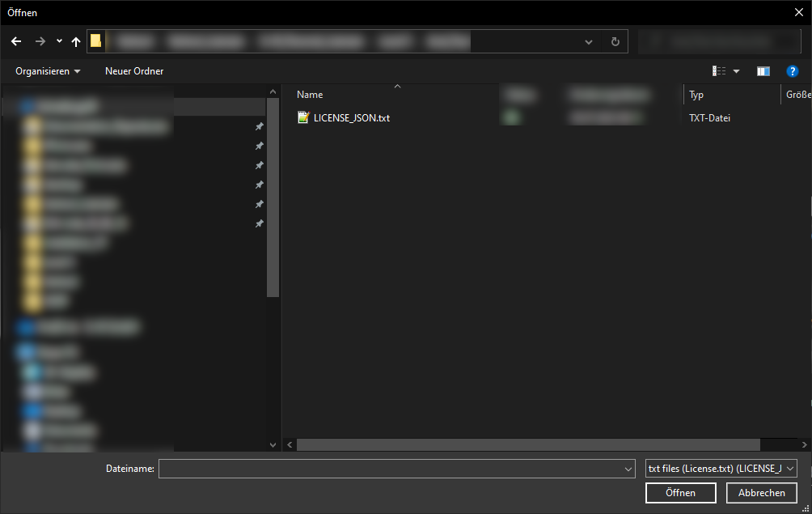Screen dimensions: 812x514
Task: Go up one folder level
Action: pyautogui.click(x=76, y=41)
